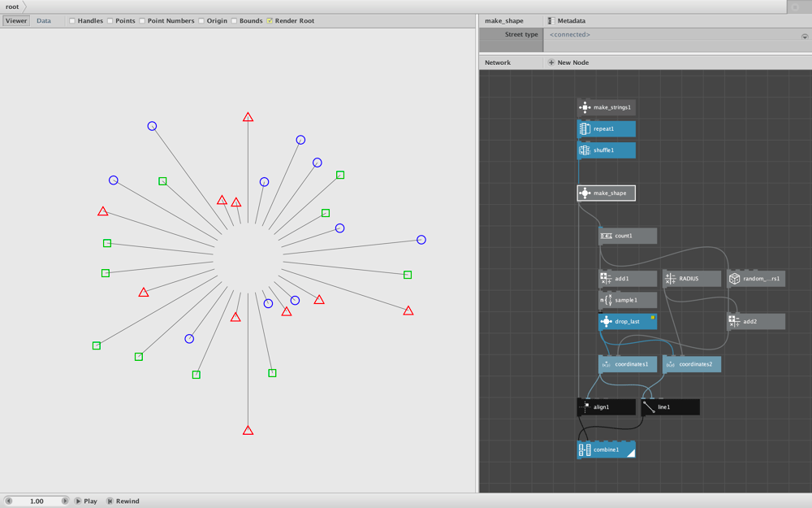Click the Play triangle icon
The height and width of the screenshot is (508, 812).
point(78,501)
